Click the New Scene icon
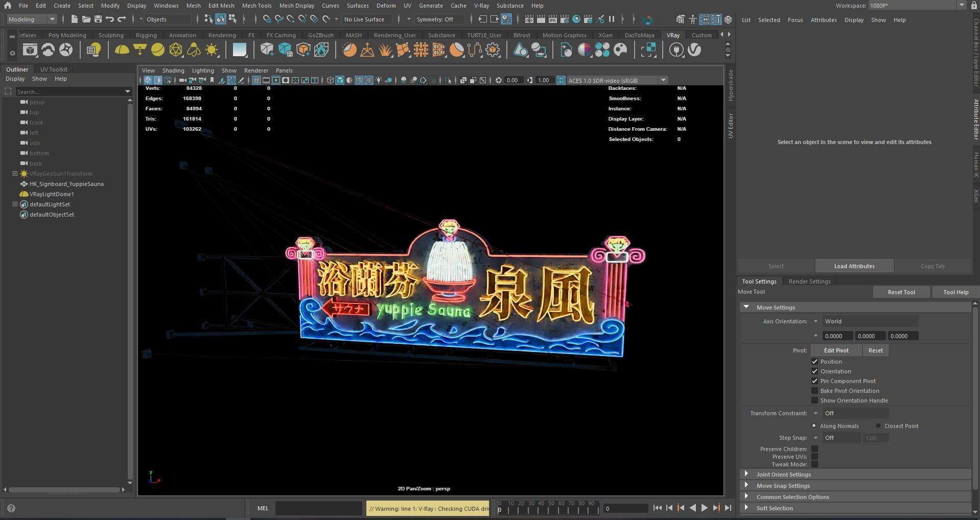 tap(74, 19)
